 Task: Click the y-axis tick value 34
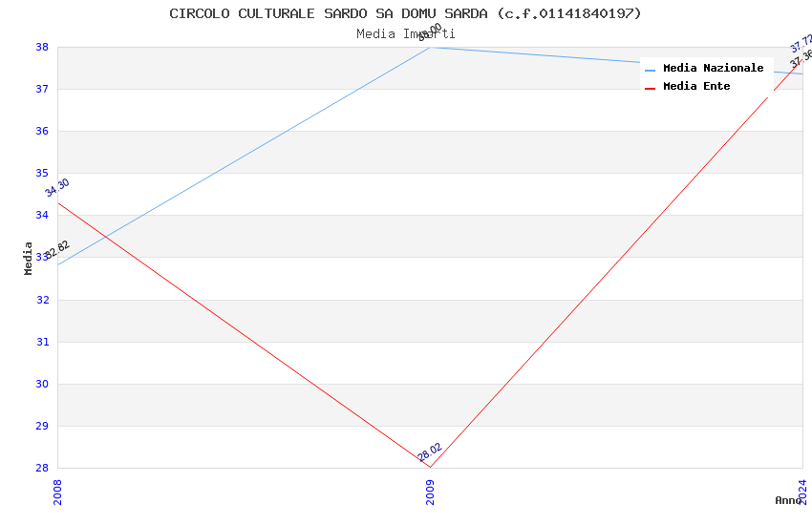(42, 215)
